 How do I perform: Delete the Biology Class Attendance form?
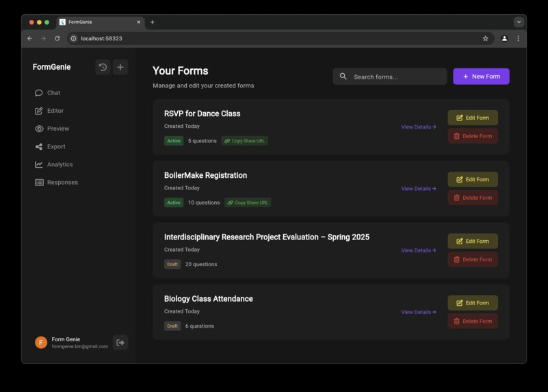473,321
